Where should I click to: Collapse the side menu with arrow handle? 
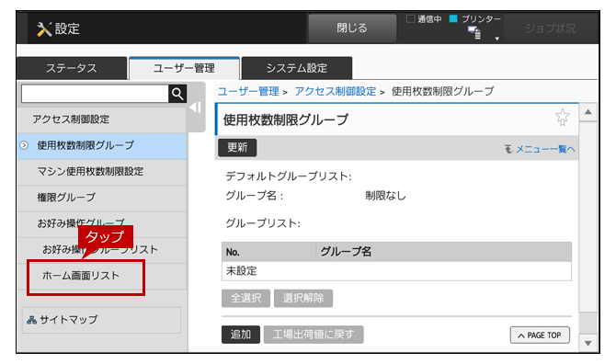tap(196, 108)
